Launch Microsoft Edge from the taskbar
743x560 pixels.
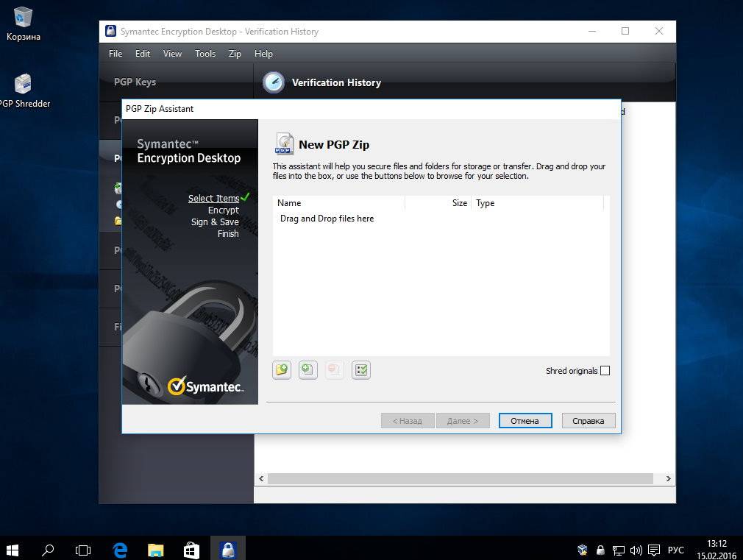[121, 550]
